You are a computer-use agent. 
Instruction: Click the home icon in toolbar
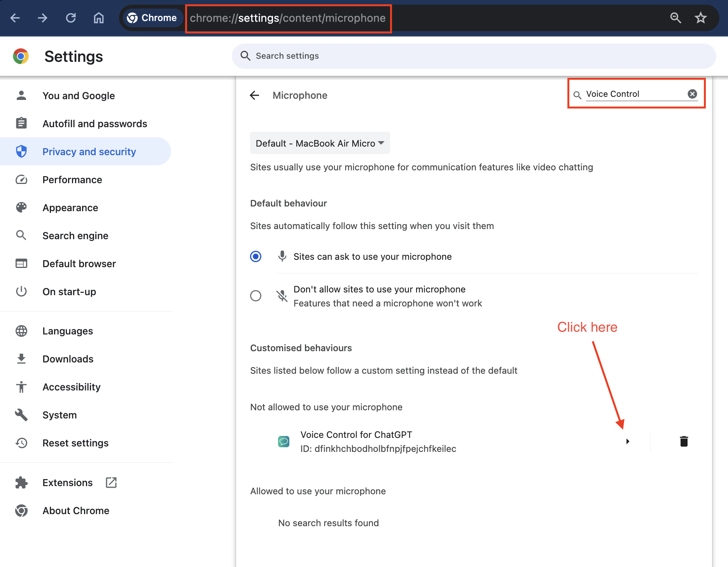[x=99, y=18]
